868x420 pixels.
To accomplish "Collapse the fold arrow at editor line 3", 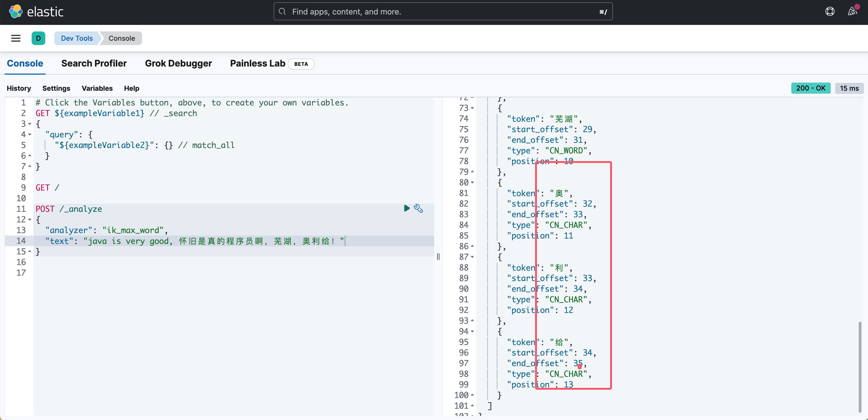I will coord(30,124).
